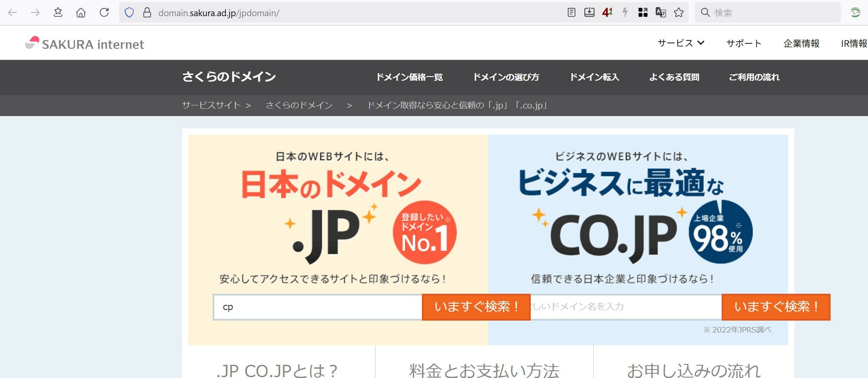
Task: Open the QR/grid squares extension icon
Action: (643, 13)
